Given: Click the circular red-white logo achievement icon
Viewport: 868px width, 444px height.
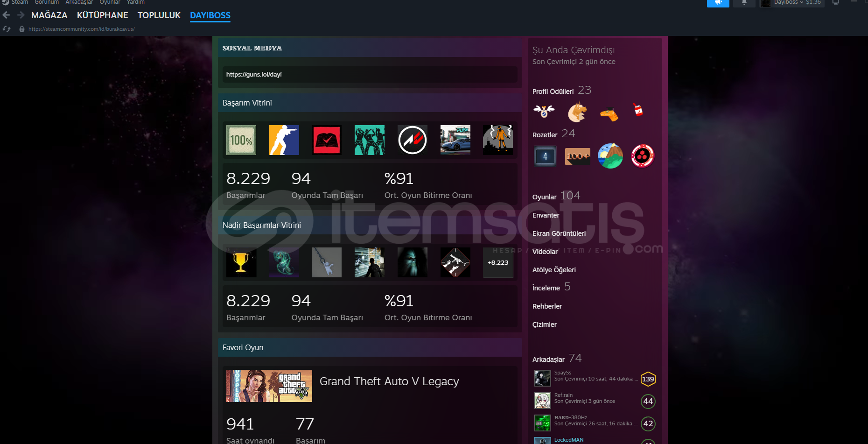Looking at the screenshot, I should (x=413, y=140).
